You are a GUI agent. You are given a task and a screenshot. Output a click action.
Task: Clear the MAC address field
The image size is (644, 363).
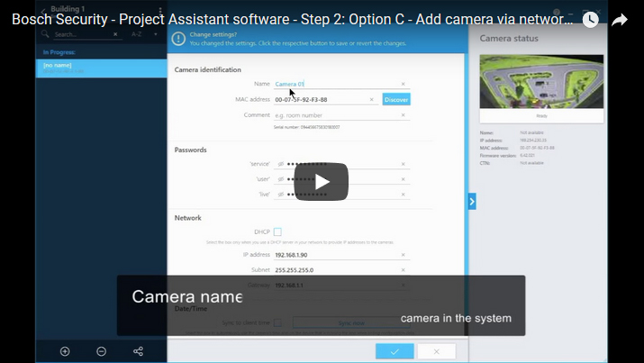(372, 99)
